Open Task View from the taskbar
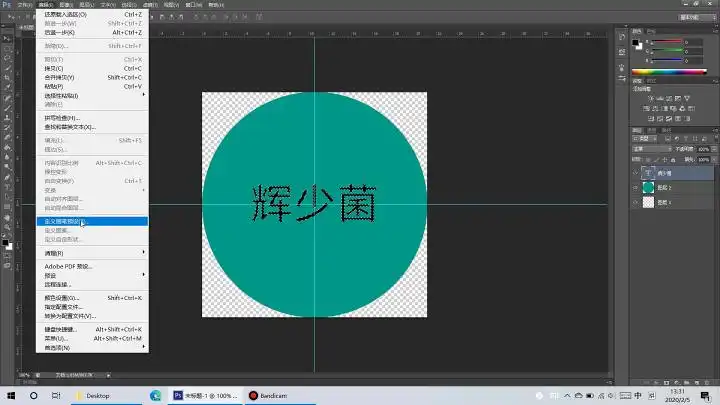 [x=56, y=395]
